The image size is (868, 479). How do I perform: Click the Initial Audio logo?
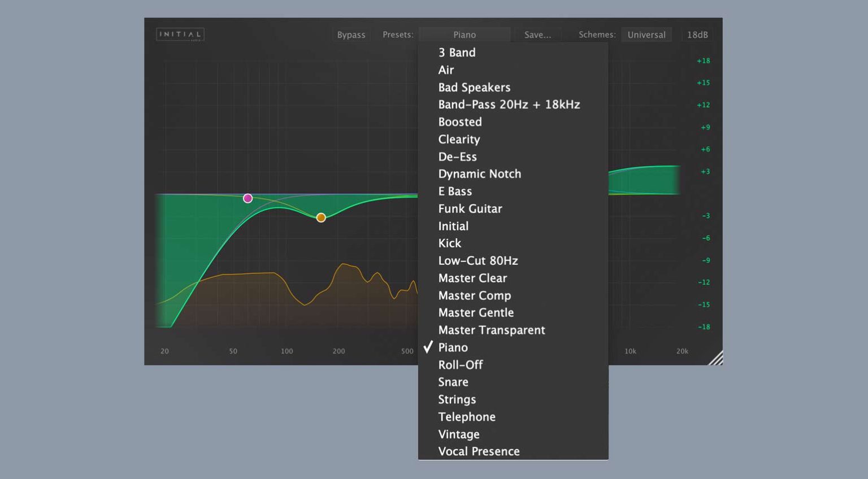pos(180,34)
